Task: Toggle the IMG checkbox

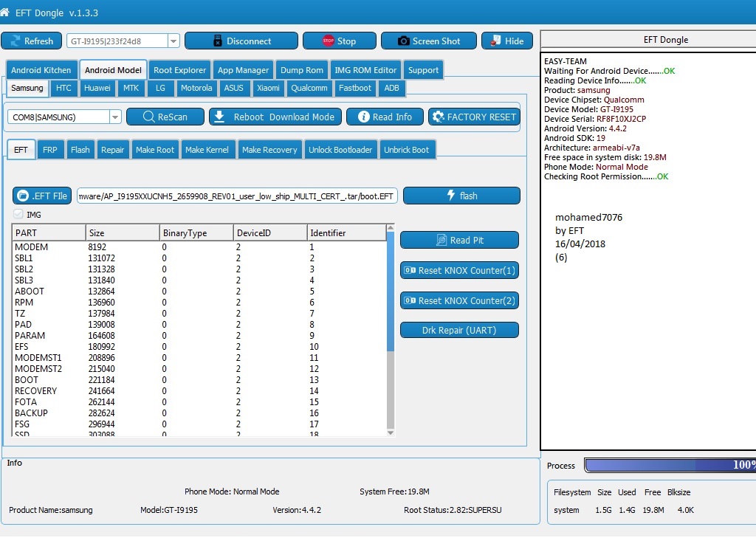Action: (x=18, y=214)
